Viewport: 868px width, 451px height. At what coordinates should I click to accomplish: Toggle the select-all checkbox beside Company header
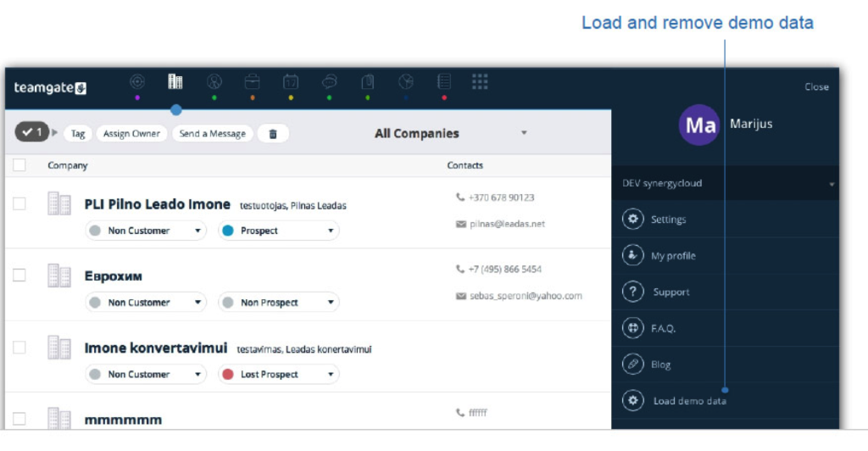click(x=19, y=166)
